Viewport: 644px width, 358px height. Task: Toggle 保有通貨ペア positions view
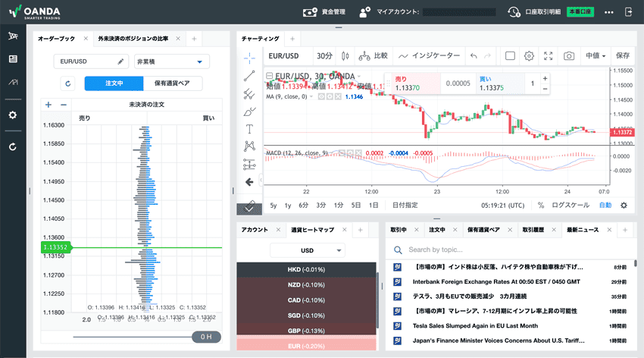(x=172, y=83)
